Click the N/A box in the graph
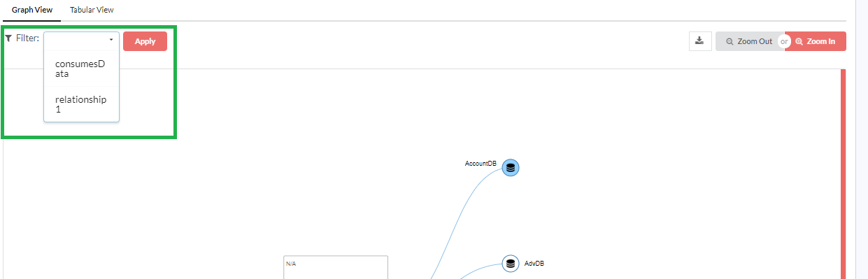 click(336, 268)
